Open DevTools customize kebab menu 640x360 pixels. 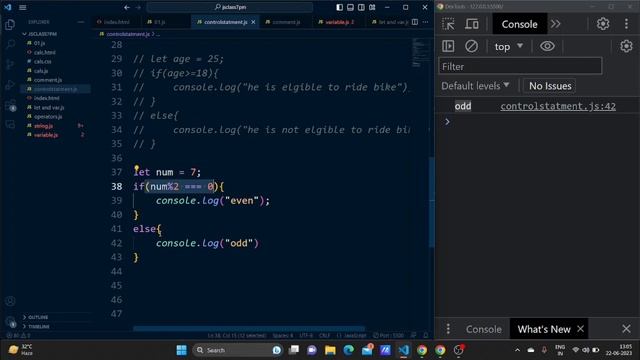(x=626, y=24)
